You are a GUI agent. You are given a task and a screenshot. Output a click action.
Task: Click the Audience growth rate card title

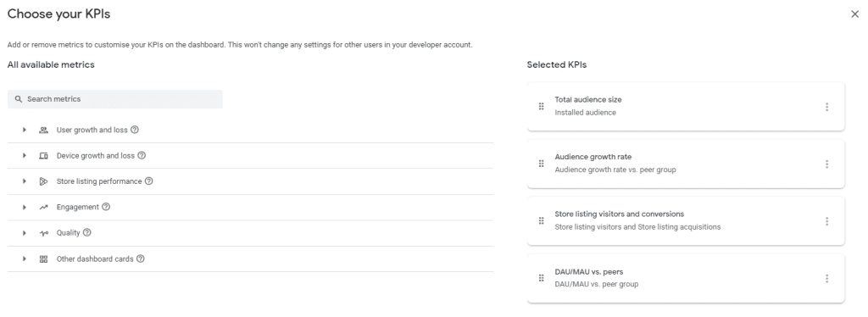coord(593,157)
